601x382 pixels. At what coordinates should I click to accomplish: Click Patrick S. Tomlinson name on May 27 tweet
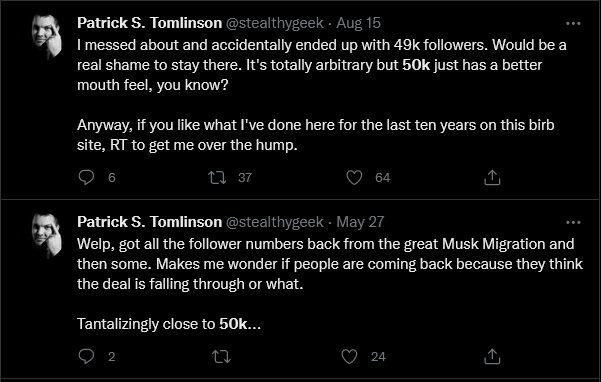click(149, 222)
